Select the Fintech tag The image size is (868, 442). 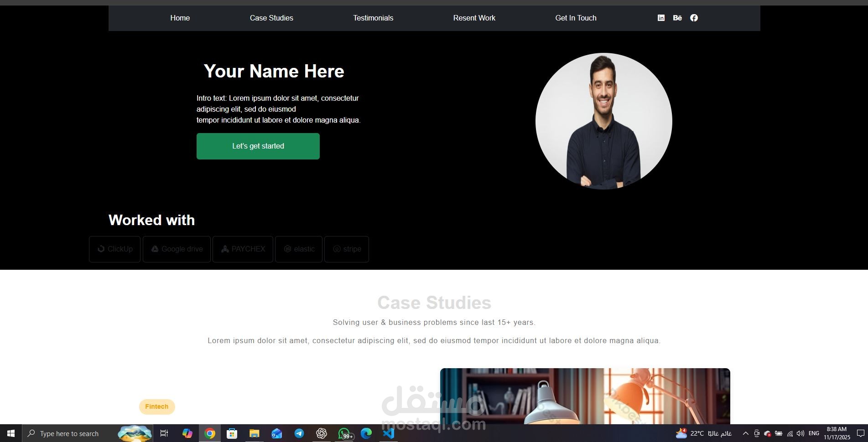[x=156, y=406]
